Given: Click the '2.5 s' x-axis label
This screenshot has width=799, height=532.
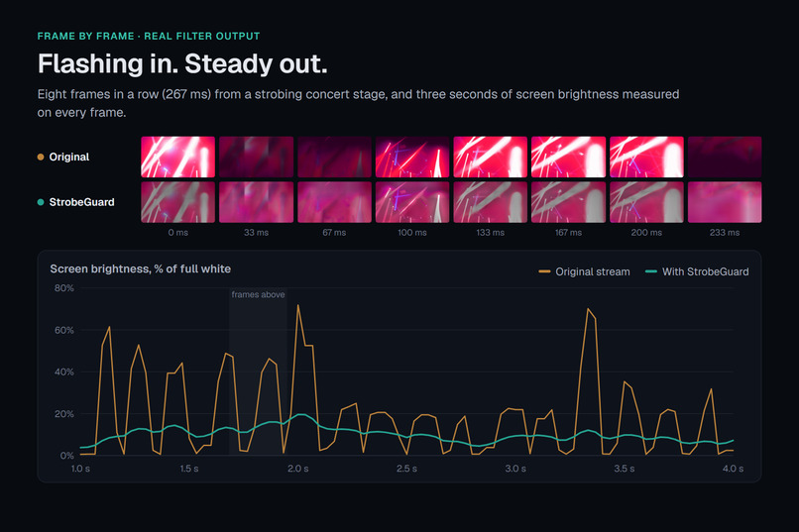Looking at the screenshot, I should point(406,469).
